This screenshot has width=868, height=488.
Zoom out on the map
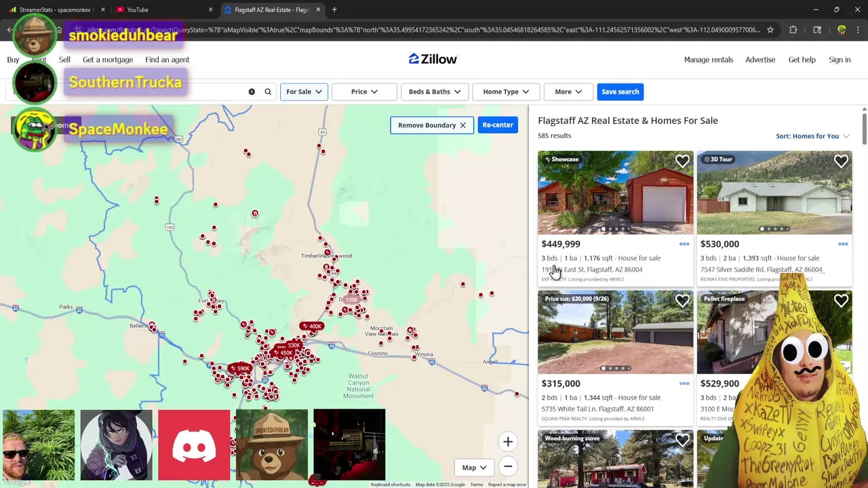[508, 466]
